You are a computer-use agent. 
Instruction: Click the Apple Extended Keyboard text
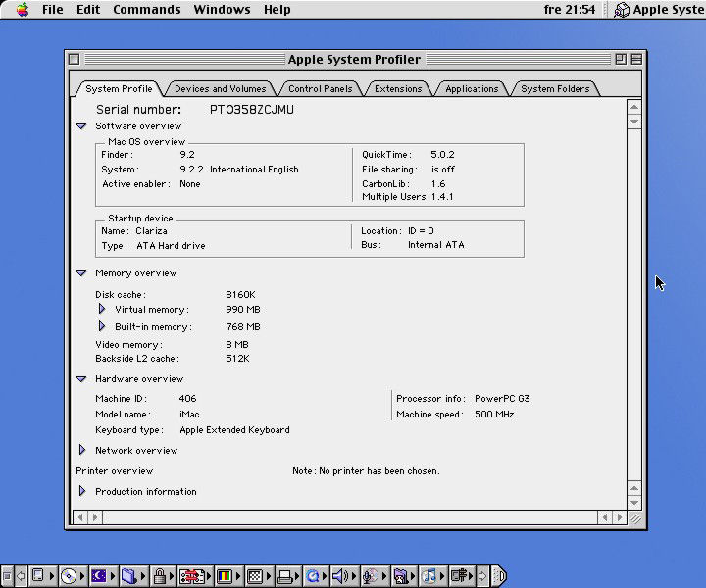click(x=234, y=430)
